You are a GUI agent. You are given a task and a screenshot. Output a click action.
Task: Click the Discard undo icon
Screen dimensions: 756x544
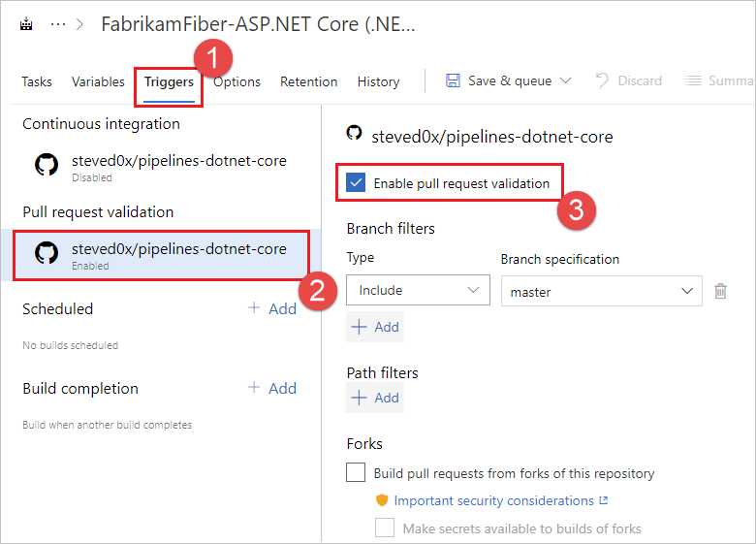click(602, 81)
